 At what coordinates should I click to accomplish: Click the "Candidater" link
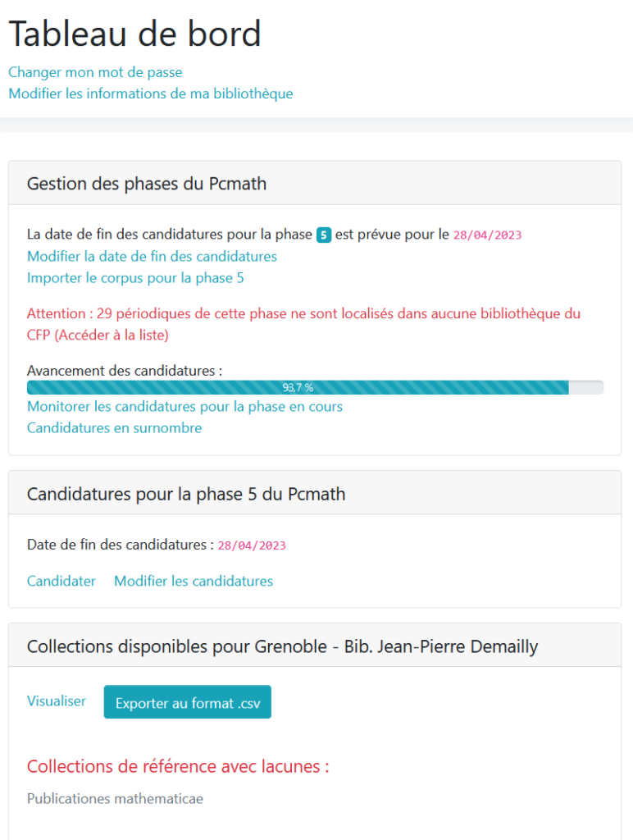[61, 581]
